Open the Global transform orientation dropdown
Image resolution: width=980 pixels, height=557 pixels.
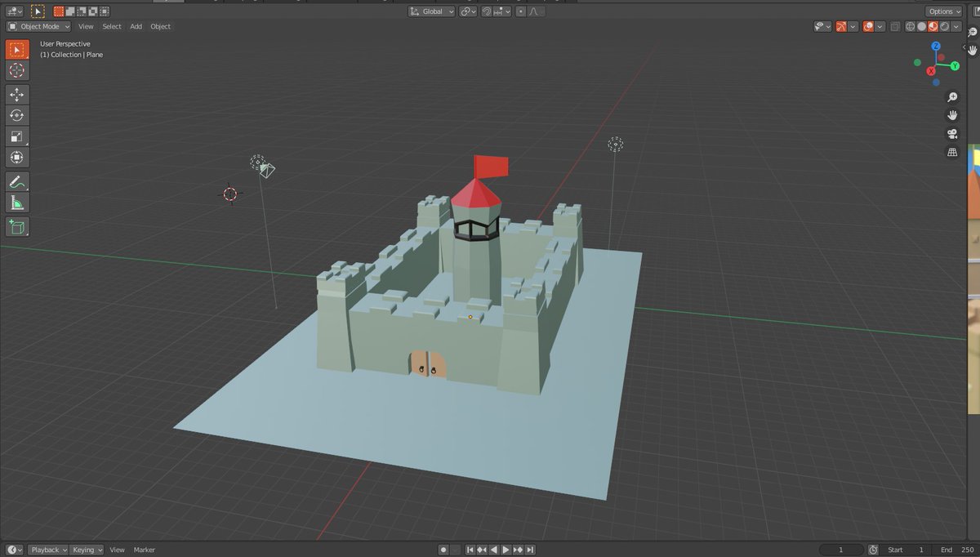point(431,11)
